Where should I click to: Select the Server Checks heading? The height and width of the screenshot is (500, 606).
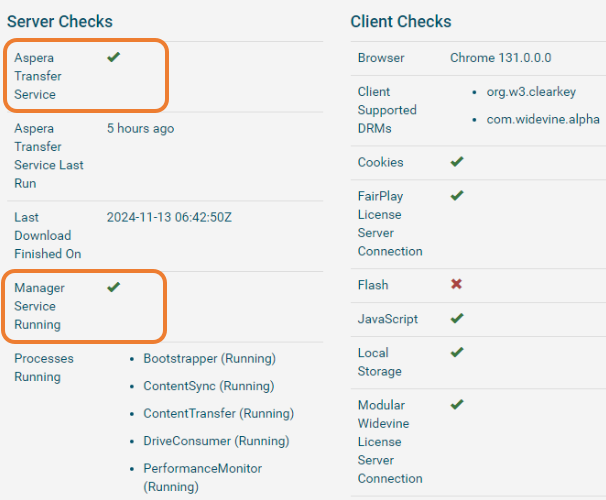click(60, 21)
